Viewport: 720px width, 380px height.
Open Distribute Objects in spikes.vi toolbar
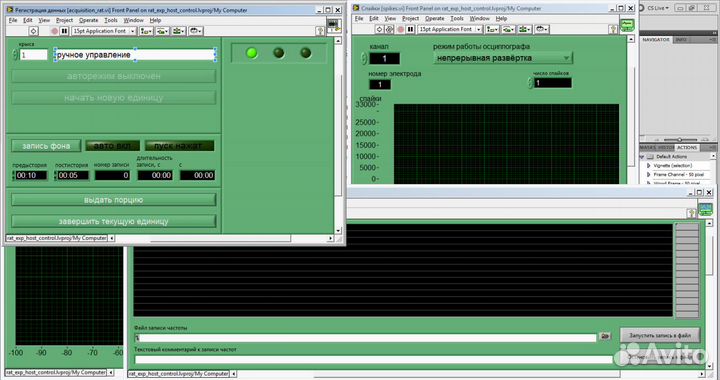click(509, 29)
